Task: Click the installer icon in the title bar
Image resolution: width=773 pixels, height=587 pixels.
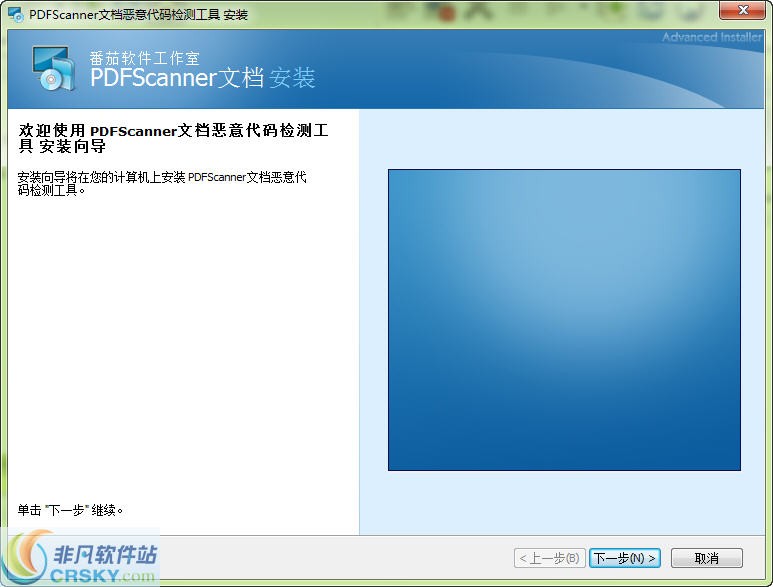Action: click(15, 15)
